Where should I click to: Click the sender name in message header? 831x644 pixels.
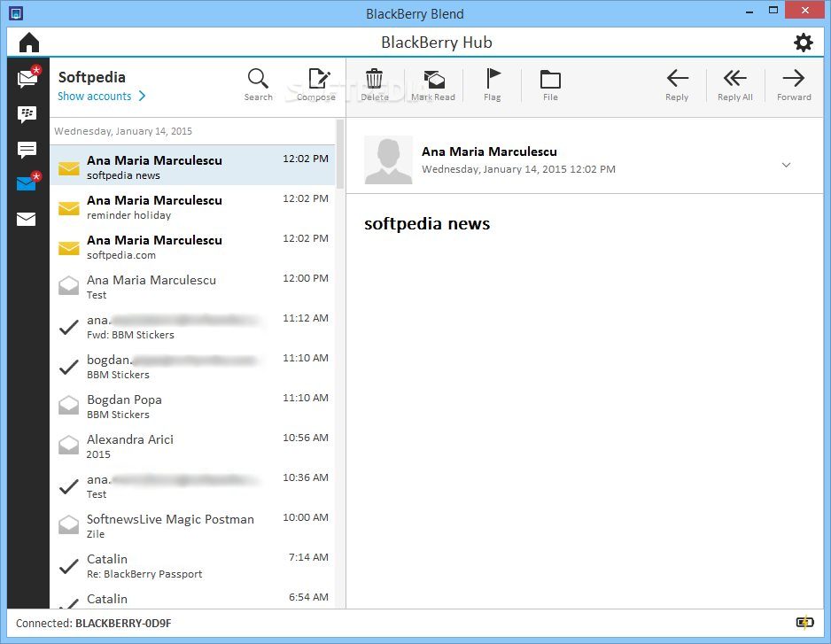click(x=489, y=151)
